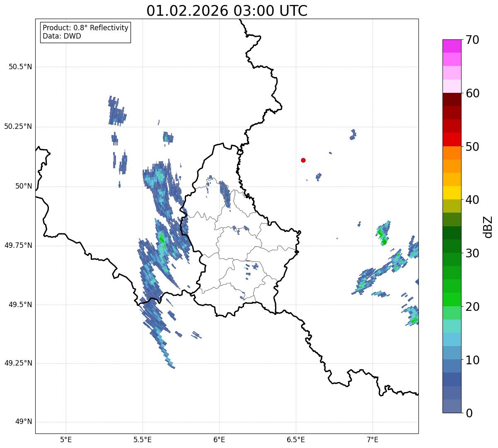Click the 50.5°N latitude label
Image resolution: width=498 pixels, height=448 pixels.
(20, 67)
